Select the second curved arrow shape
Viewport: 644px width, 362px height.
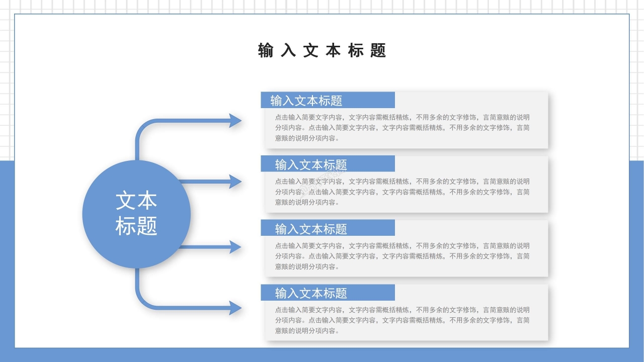pyautogui.click(x=211, y=180)
